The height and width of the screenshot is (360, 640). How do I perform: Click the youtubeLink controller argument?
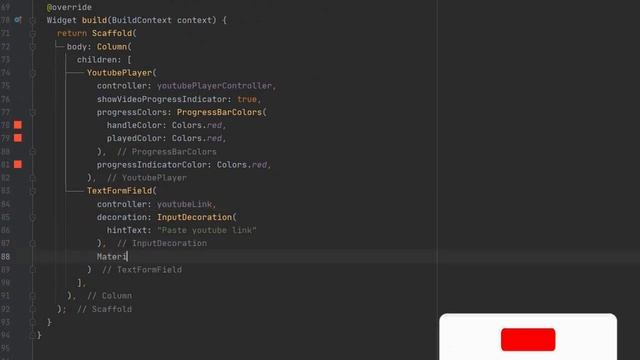point(184,204)
